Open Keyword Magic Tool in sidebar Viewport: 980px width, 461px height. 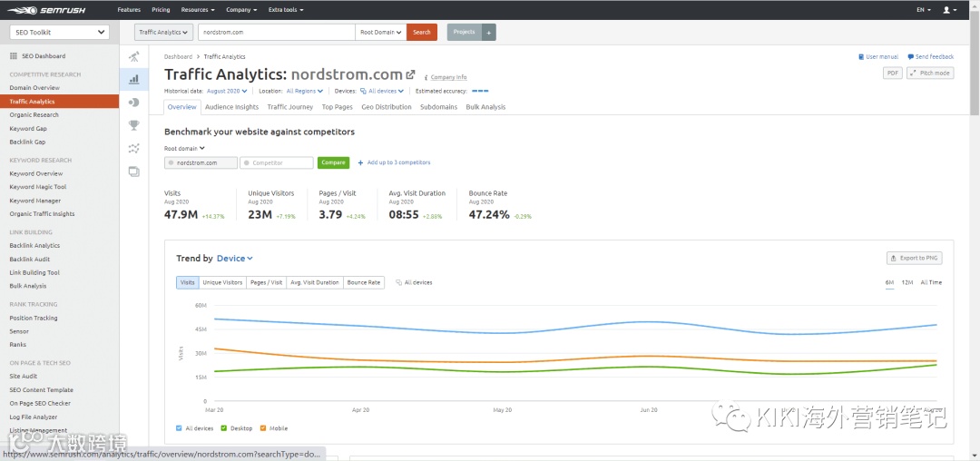[x=37, y=187]
